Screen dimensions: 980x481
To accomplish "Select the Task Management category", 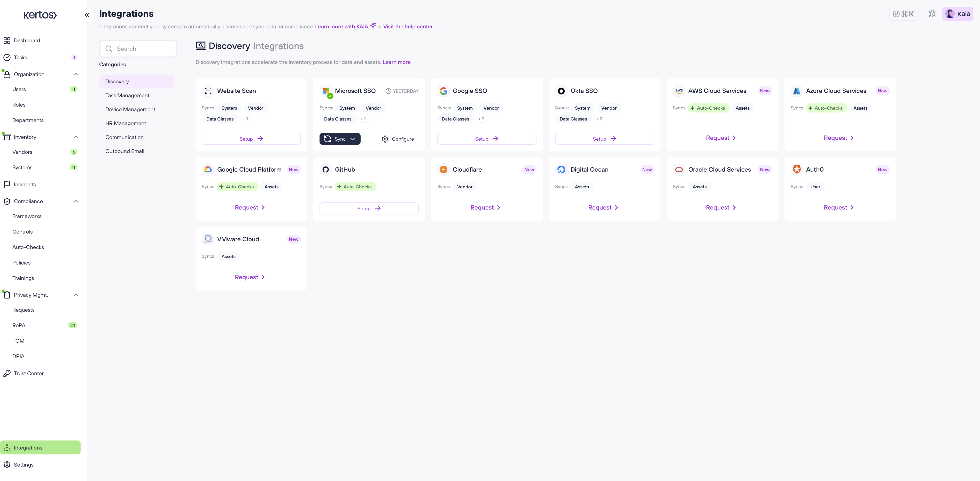I will click(136, 95).
